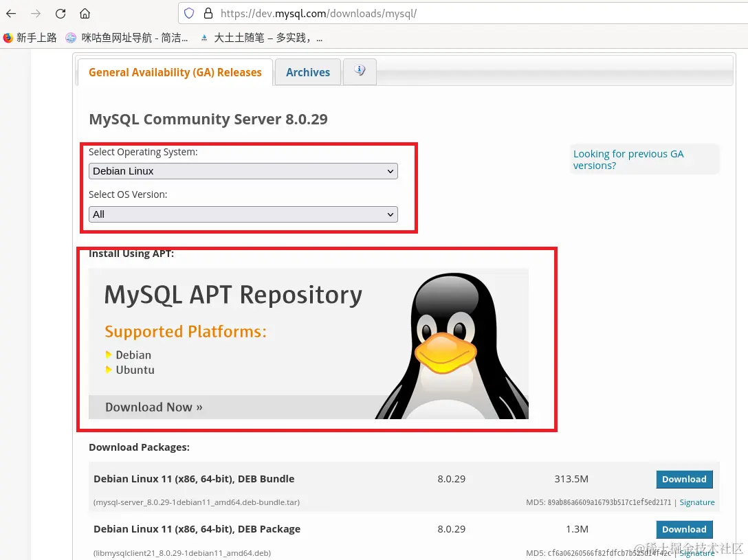Go to the browser home page icon
Screen dimensions: 748x560
coord(85,13)
